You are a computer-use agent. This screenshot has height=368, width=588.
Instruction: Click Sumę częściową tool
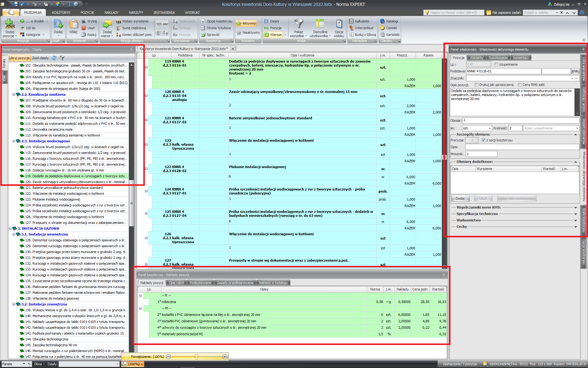131,28
